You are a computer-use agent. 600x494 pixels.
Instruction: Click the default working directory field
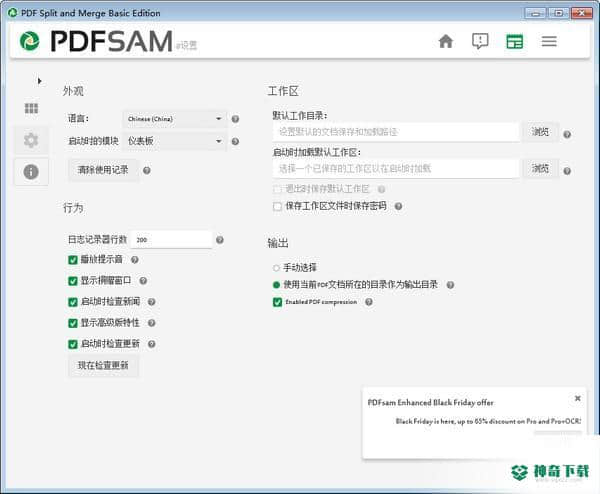click(x=396, y=132)
